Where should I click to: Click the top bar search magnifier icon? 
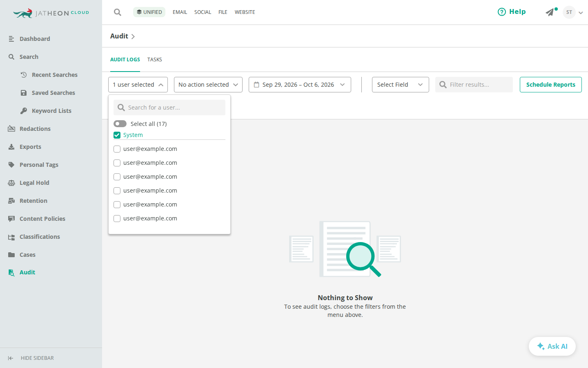[118, 12]
